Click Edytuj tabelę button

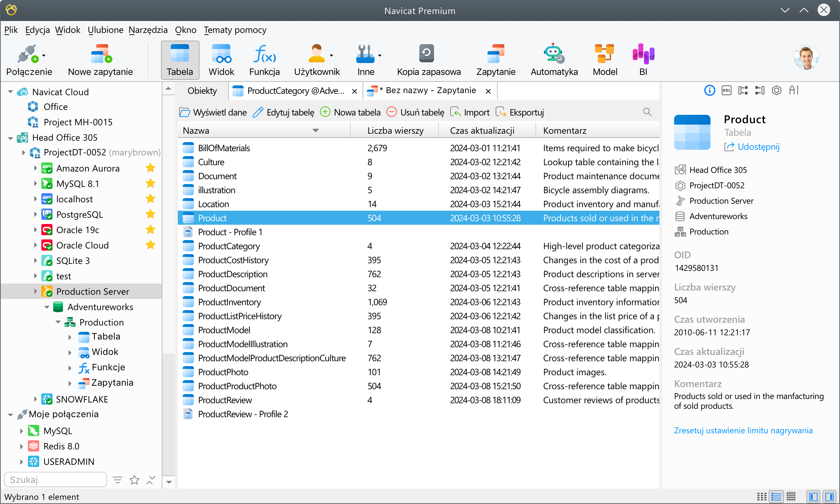pyautogui.click(x=283, y=112)
